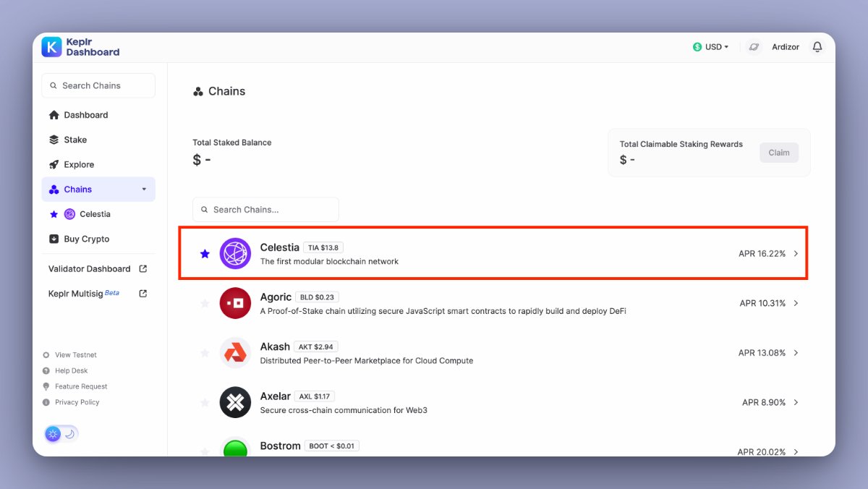Focus the sidebar Search Chains field
Viewport: 868px width, 489px height.
pos(98,85)
